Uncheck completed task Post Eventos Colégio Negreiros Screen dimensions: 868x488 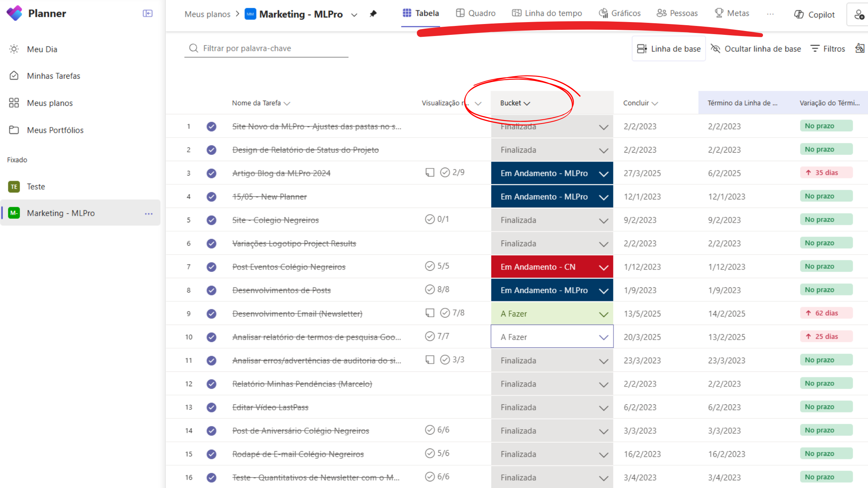[211, 267]
